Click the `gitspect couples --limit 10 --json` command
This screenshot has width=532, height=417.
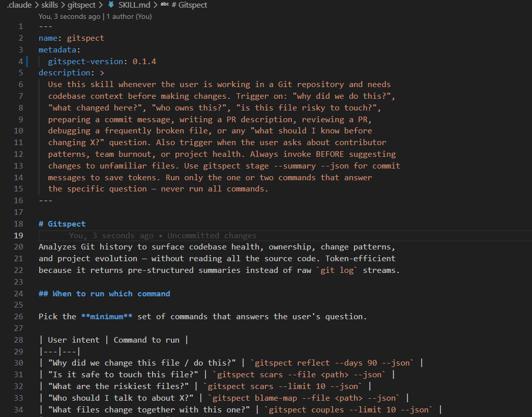(x=349, y=410)
